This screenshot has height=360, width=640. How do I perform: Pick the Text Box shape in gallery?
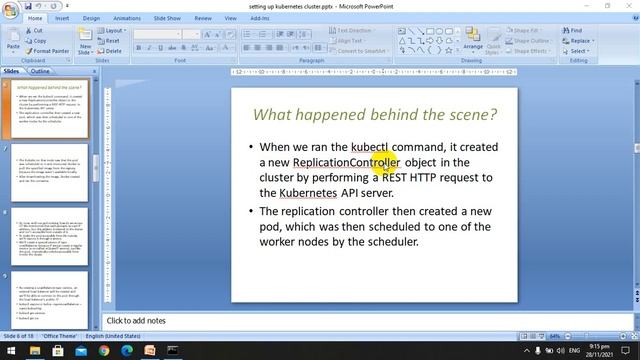[402, 31]
